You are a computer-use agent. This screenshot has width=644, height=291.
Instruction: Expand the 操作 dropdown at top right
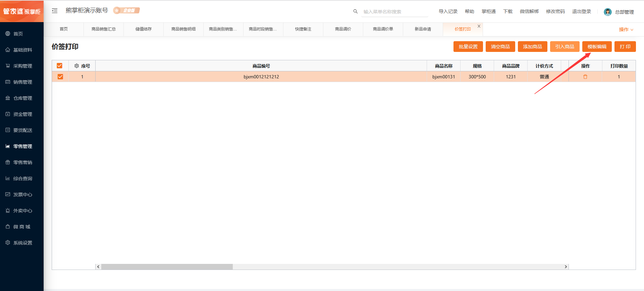pyautogui.click(x=626, y=29)
